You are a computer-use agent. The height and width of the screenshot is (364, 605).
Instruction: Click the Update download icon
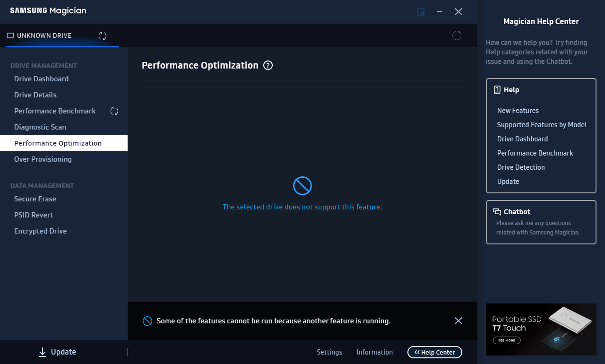[43, 352]
